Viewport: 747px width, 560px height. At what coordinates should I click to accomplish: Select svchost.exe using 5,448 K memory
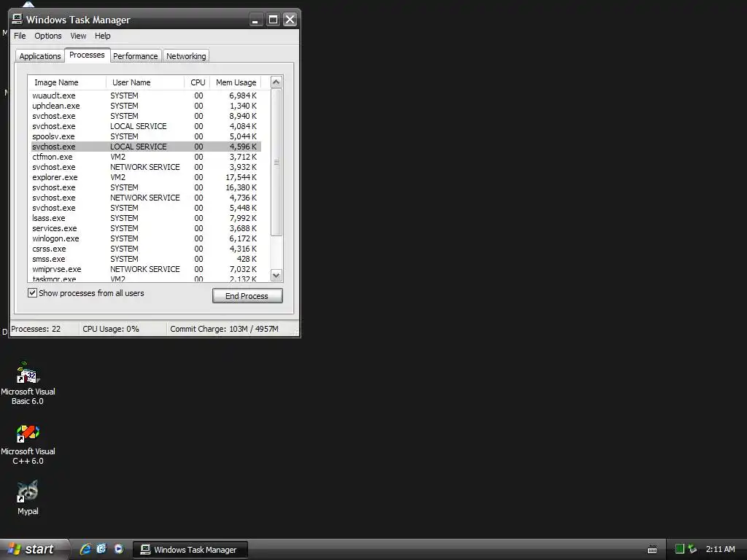pos(146,208)
